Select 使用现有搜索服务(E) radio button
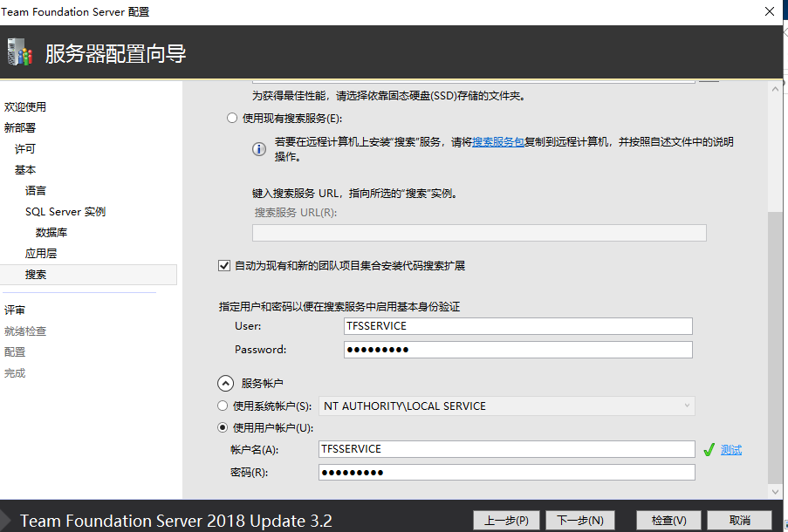Viewport: 788px width, 532px height. click(x=231, y=118)
